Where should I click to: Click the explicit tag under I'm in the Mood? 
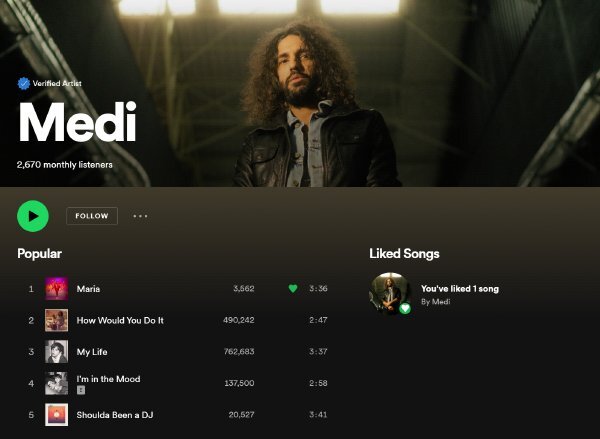click(x=81, y=390)
